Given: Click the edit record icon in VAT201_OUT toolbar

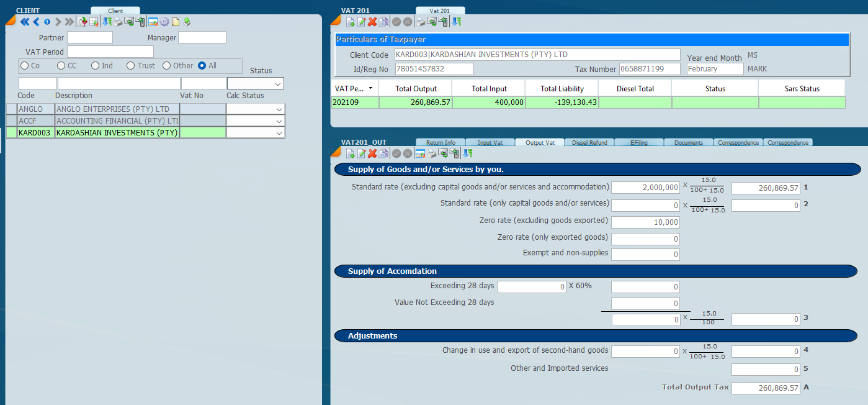Looking at the screenshot, I should [361, 153].
